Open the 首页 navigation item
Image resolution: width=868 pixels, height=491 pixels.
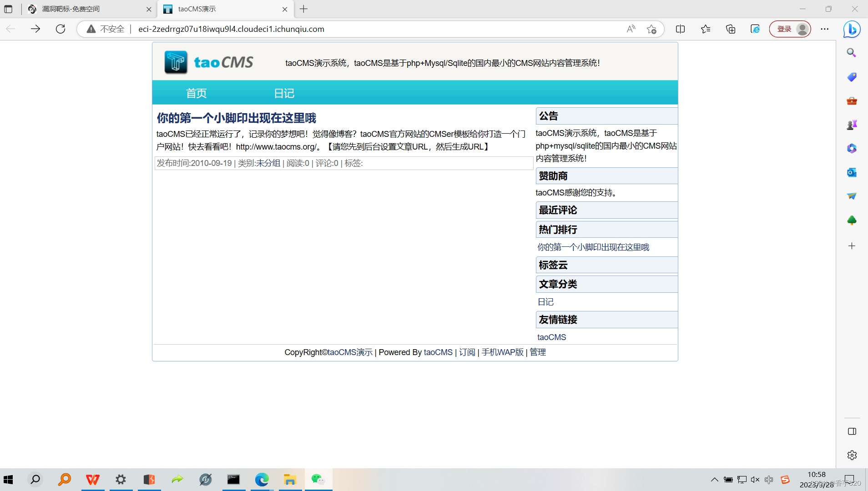click(197, 93)
